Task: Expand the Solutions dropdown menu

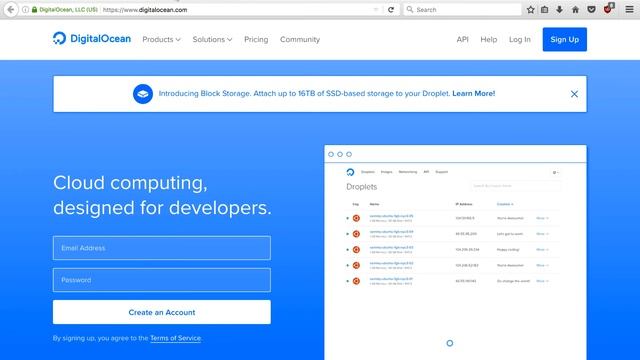Action: pyautogui.click(x=212, y=40)
